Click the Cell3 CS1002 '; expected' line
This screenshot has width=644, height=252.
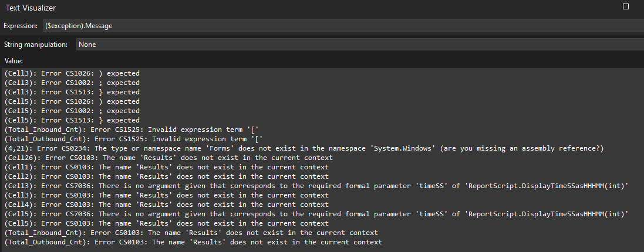(72, 83)
